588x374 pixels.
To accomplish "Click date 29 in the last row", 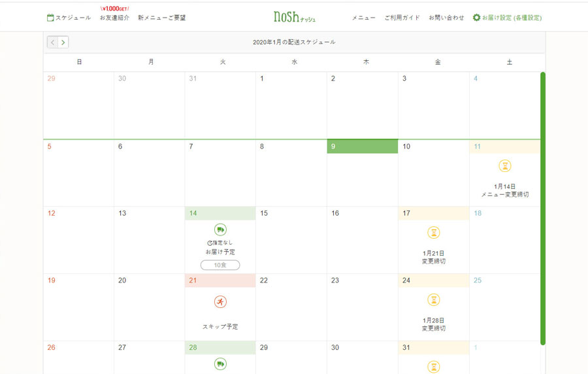I will coord(264,347).
